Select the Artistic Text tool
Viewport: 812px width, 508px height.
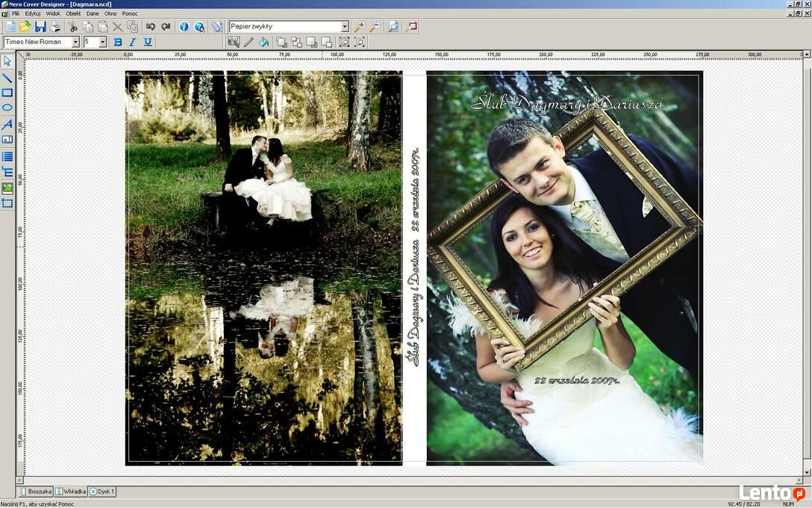point(7,124)
